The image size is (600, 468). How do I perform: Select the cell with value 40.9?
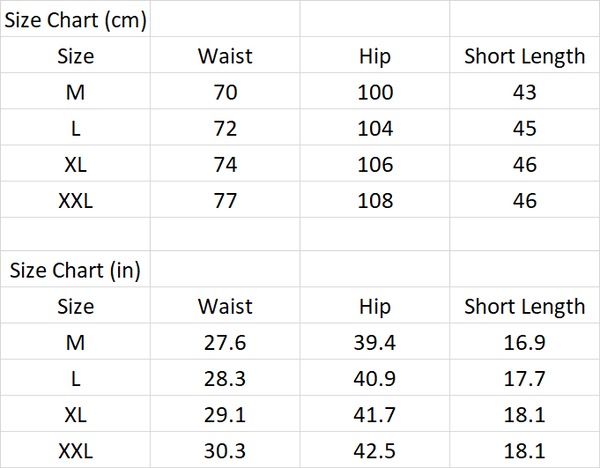point(375,377)
